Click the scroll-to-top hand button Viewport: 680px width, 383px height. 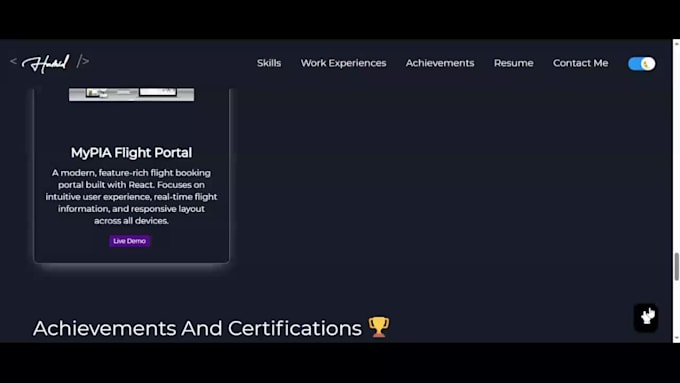point(646,317)
